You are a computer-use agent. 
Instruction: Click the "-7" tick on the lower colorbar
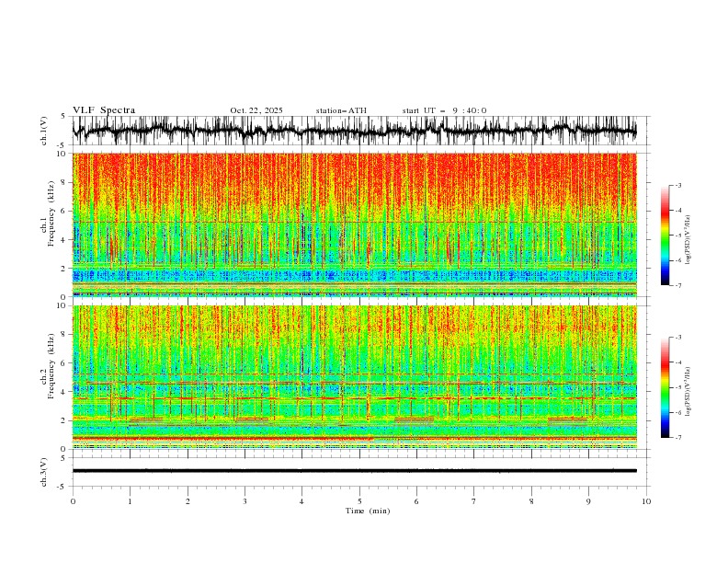point(677,437)
